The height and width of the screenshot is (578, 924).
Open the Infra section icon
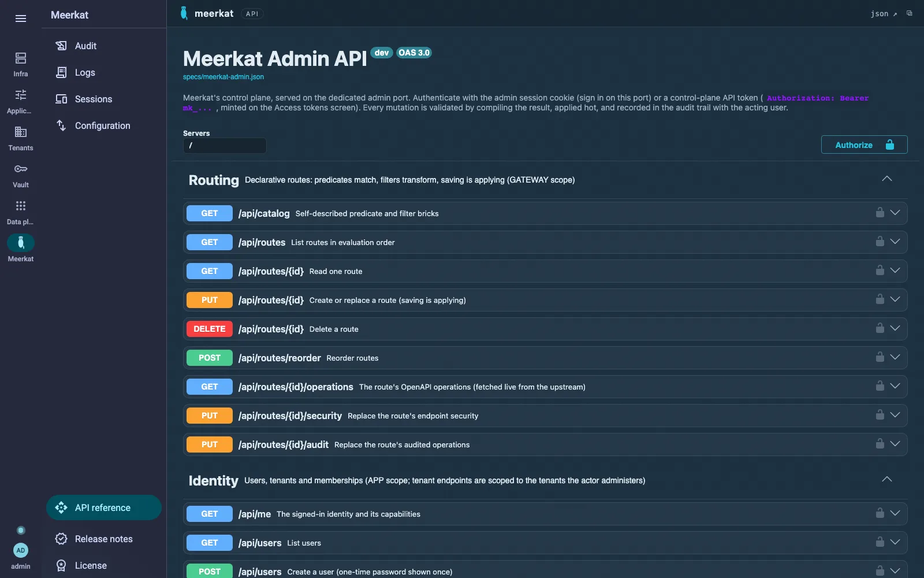click(21, 58)
